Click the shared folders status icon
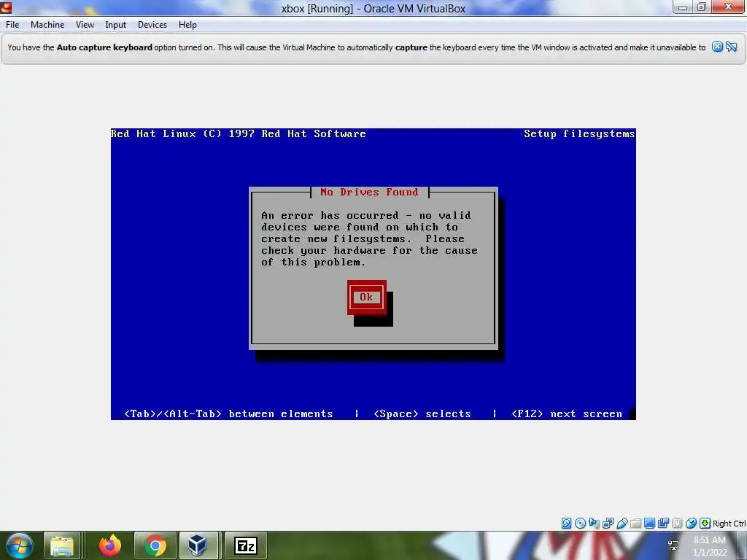747x560 pixels. pos(635,524)
